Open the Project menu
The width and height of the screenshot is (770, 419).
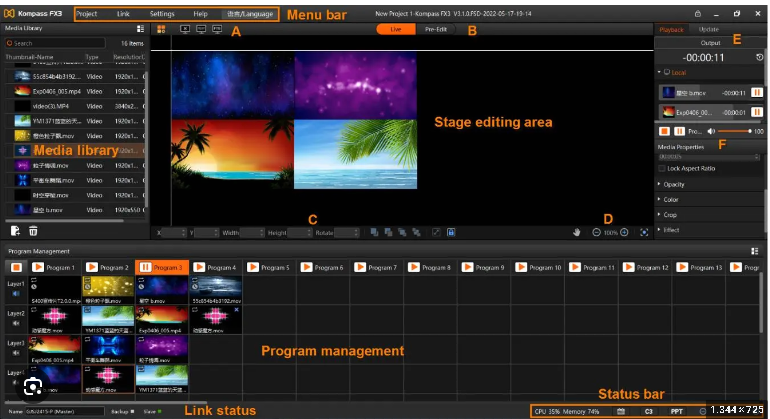click(86, 14)
